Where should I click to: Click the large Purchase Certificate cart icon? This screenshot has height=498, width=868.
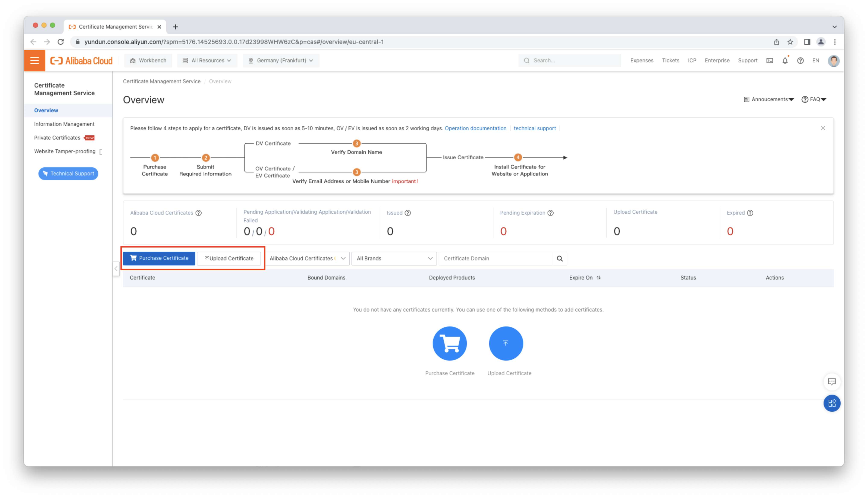pos(449,343)
